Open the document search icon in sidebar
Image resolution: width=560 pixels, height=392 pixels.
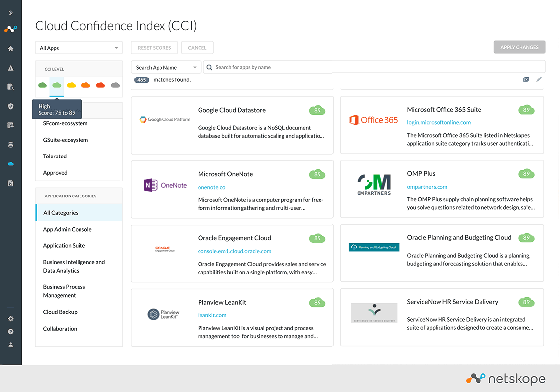[x=11, y=87]
